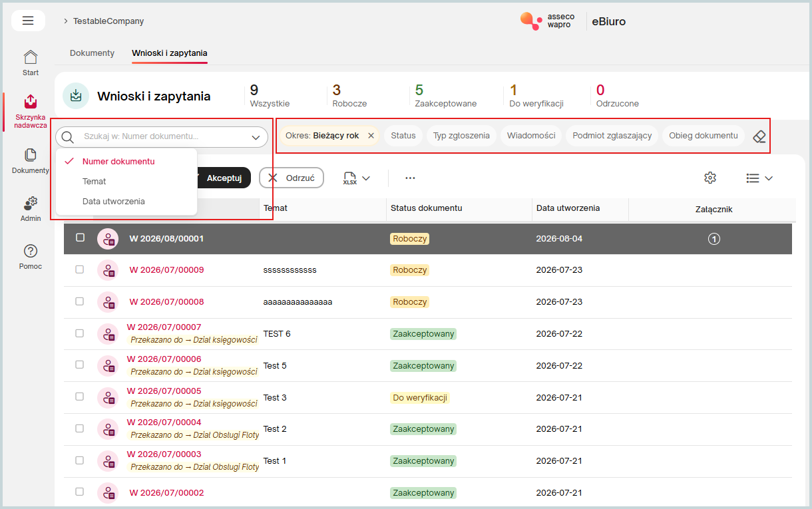Click the asseco wapro logo
This screenshot has height=509, width=812.
click(548, 21)
